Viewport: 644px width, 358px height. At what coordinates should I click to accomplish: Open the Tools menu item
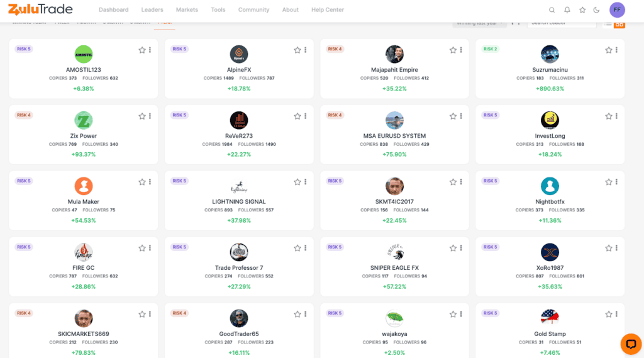(x=218, y=10)
